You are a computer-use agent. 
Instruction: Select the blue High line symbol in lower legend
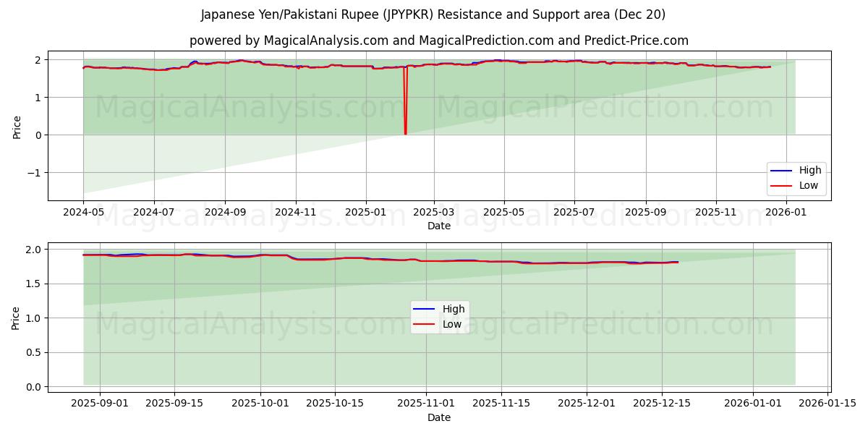click(x=422, y=308)
